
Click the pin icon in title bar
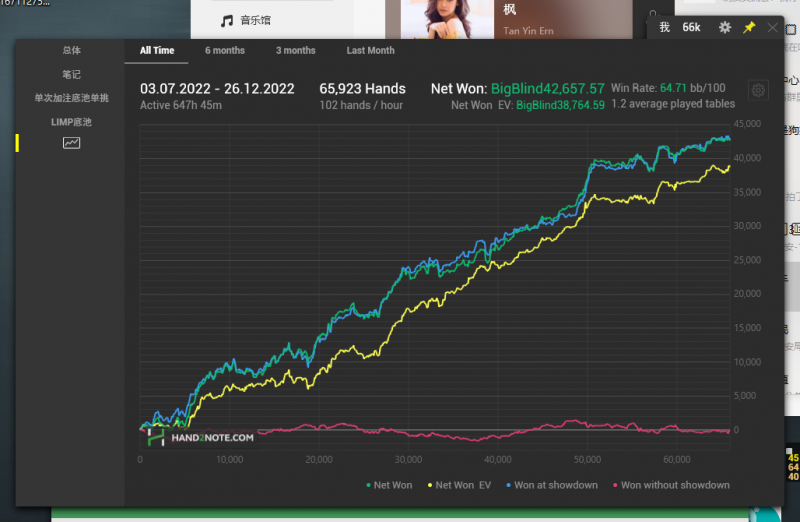(x=749, y=28)
